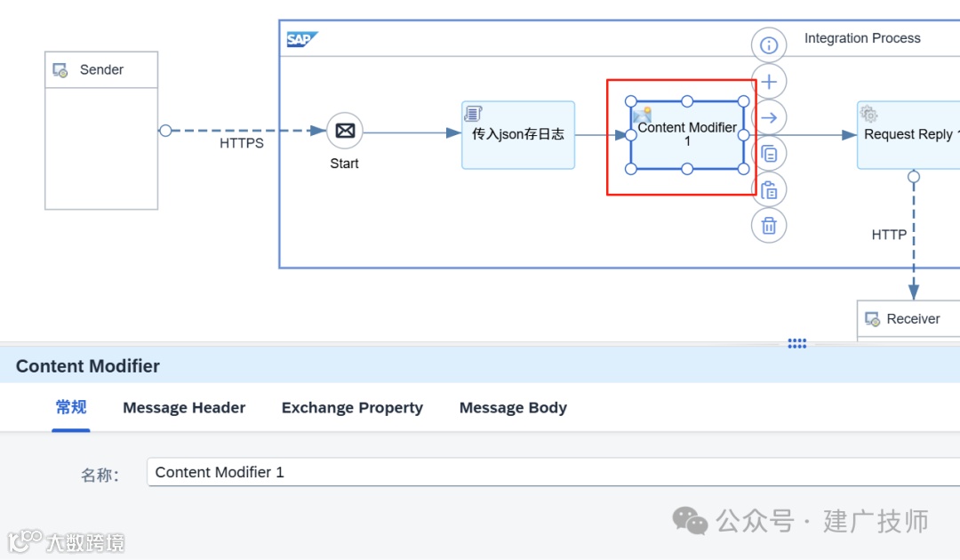Open the Exchange Property tab
This screenshot has width=960, height=560.
[x=352, y=408]
